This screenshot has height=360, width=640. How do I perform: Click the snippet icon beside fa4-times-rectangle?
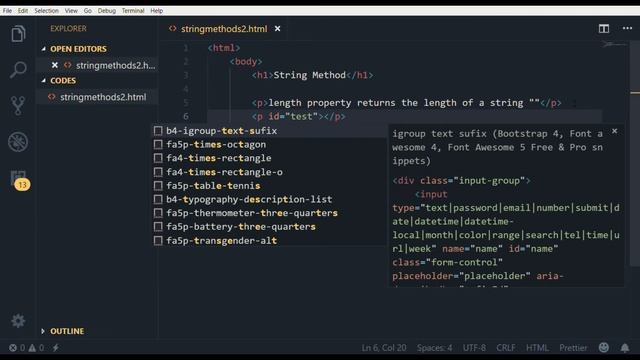coord(158,158)
